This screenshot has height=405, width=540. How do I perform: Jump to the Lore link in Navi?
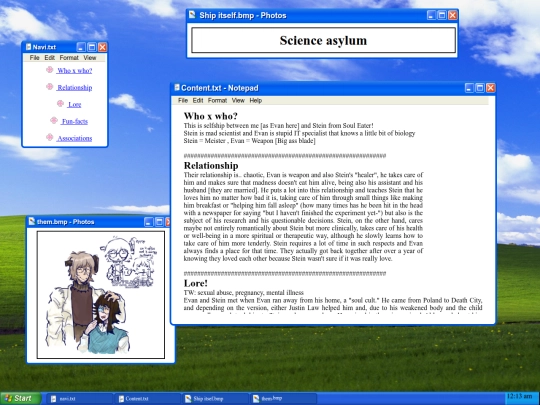tap(74, 104)
